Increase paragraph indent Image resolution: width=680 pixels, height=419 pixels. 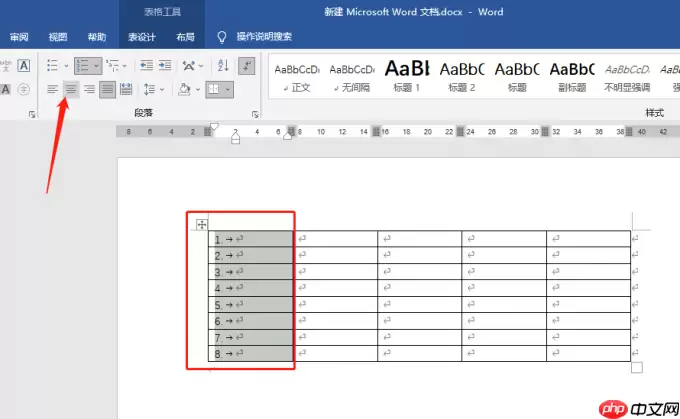(x=165, y=66)
